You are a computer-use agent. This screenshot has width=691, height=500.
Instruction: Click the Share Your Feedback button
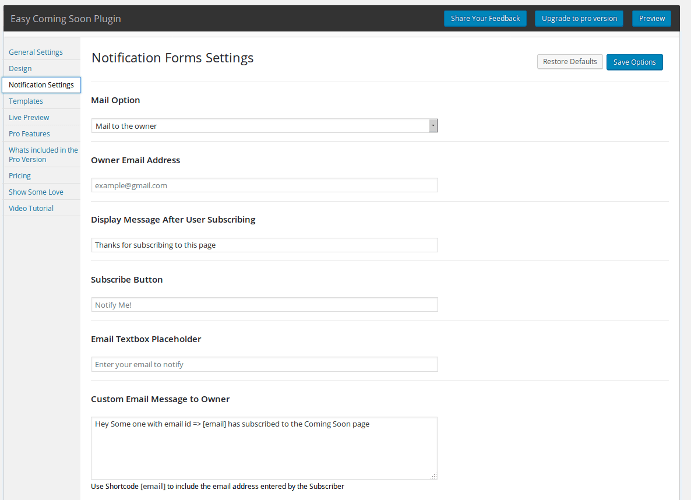[x=485, y=19]
